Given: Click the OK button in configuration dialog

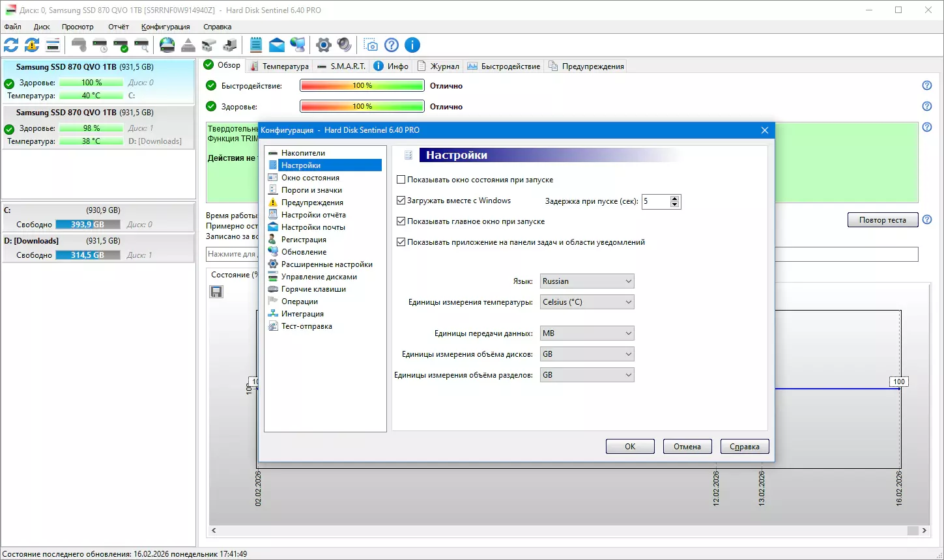Looking at the screenshot, I should point(630,447).
